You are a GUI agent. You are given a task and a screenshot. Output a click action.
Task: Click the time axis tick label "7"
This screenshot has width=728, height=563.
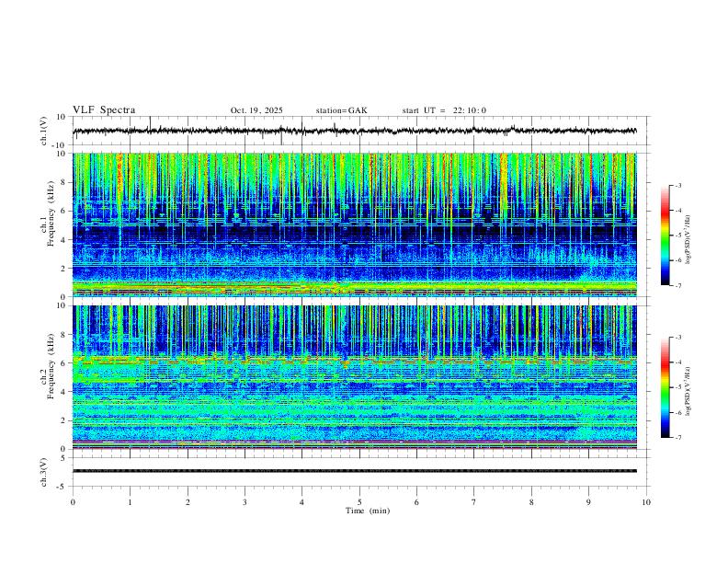[474, 502]
